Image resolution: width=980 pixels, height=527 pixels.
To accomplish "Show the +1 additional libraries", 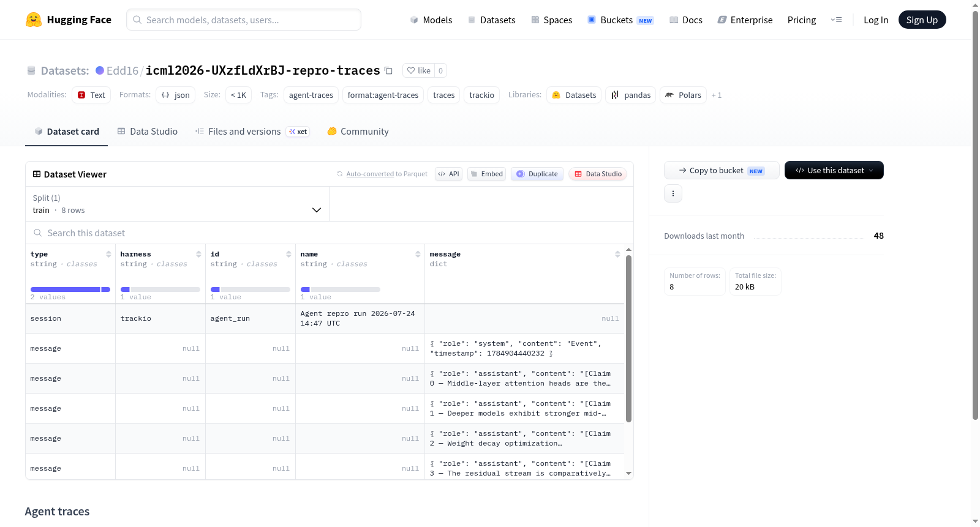I will [x=717, y=95].
